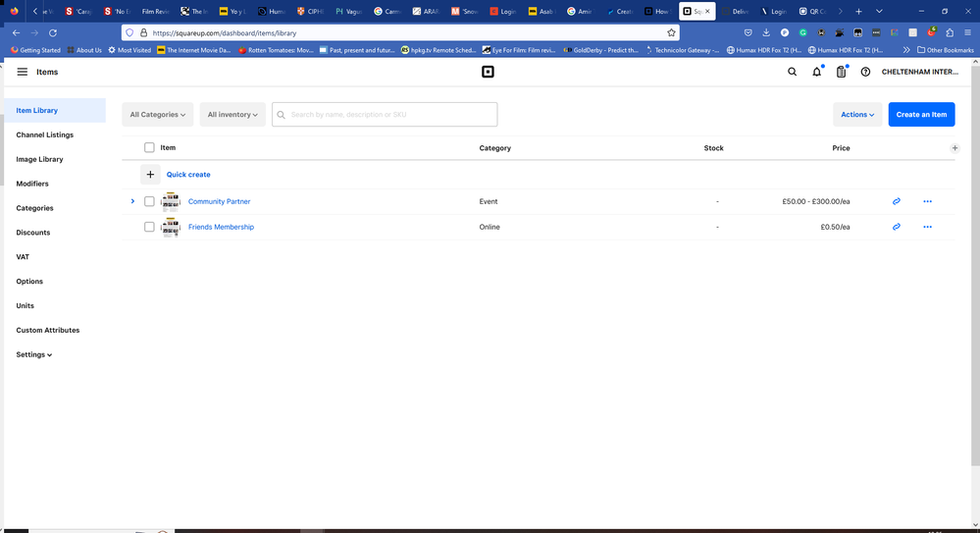Open the help question mark icon

click(865, 72)
